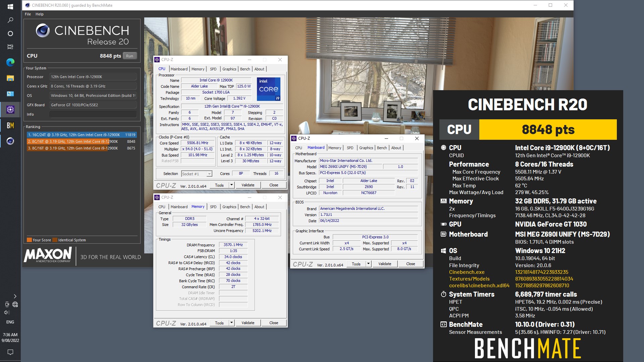Open the taskbar Search icon

[x=10, y=20]
